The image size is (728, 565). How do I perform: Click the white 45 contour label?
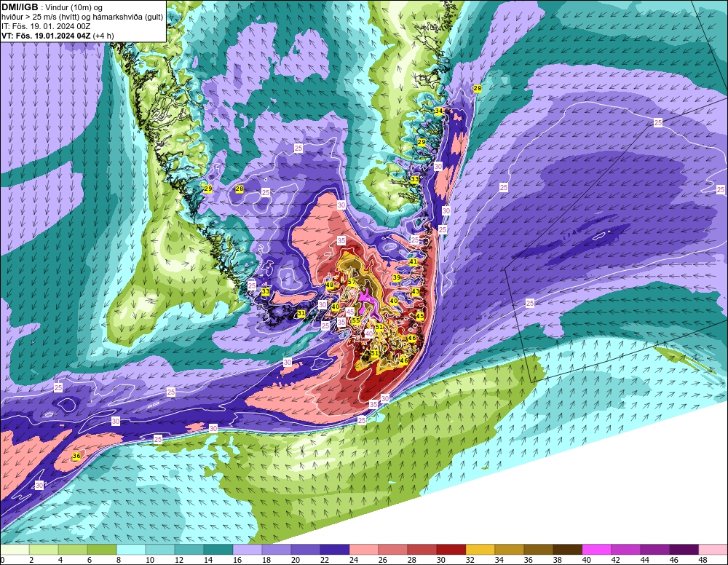point(349,312)
